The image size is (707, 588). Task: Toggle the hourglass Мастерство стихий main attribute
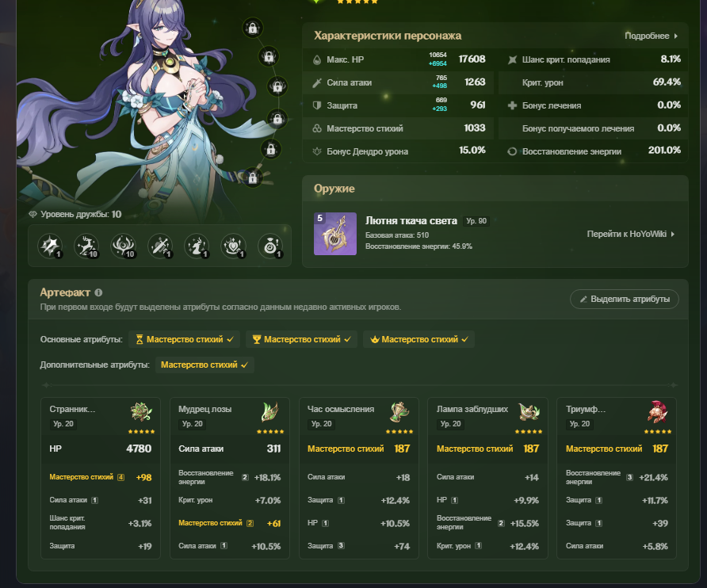point(185,339)
